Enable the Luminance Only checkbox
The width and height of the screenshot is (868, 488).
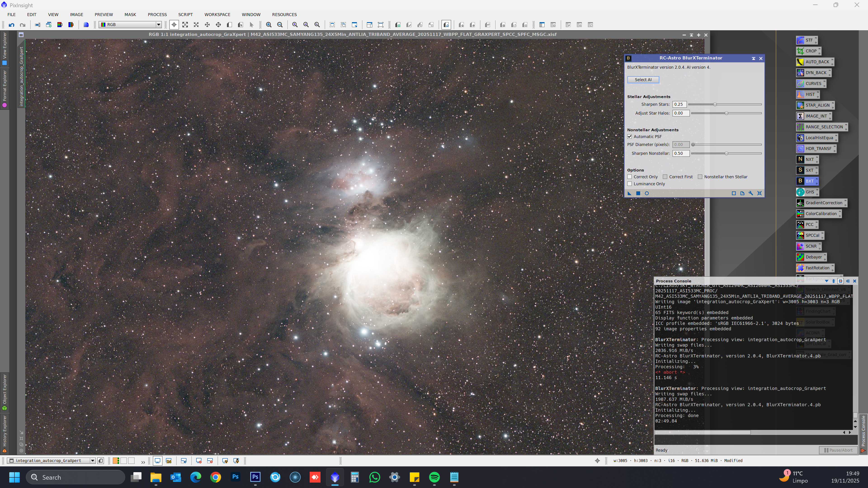coord(630,184)
